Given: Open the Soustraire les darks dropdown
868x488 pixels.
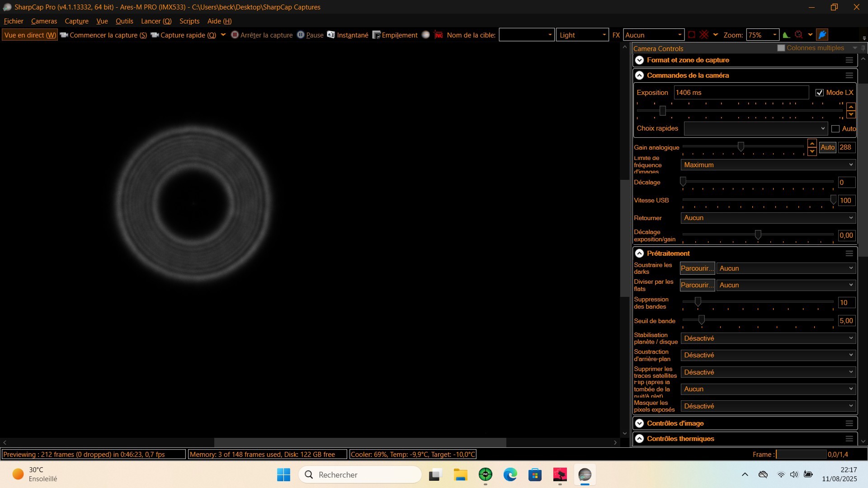Looking at the screenshot, I should pos(786,268).
